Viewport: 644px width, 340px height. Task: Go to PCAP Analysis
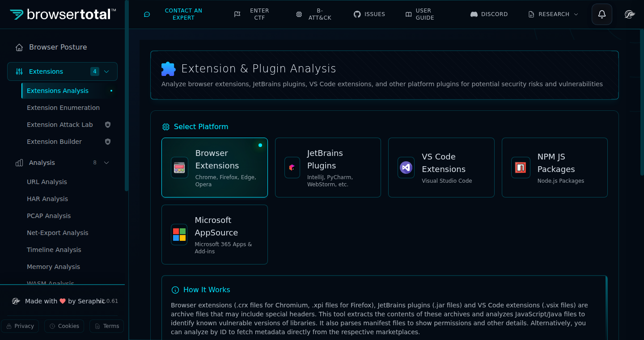[x=69, y=216]
